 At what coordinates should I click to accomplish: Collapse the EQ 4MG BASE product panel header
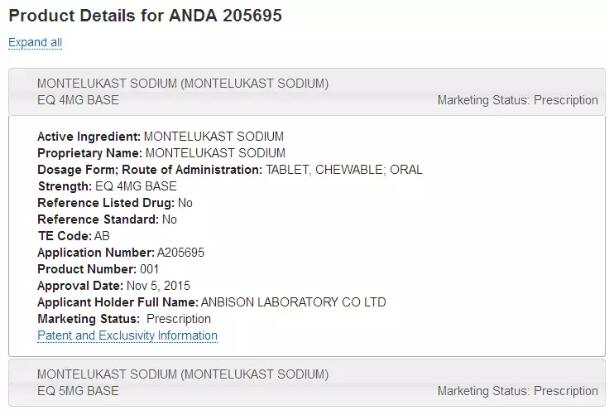pyautogui.click(x=307, y=92)
